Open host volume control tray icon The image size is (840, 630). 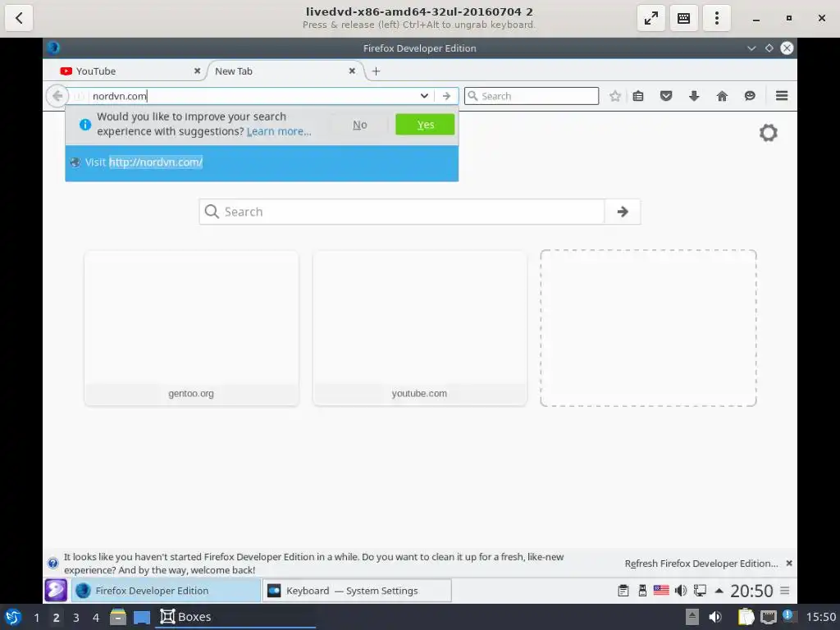[714, 617]
